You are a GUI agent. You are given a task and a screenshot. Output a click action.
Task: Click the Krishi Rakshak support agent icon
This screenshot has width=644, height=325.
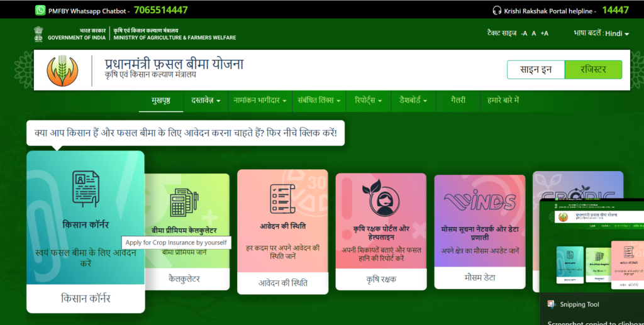(380, 198)
